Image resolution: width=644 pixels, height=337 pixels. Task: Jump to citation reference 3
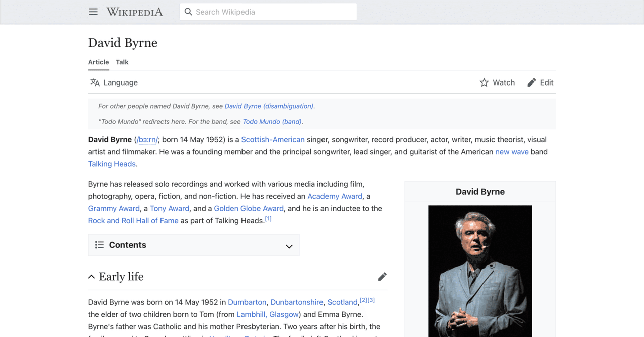coord(371,300)
